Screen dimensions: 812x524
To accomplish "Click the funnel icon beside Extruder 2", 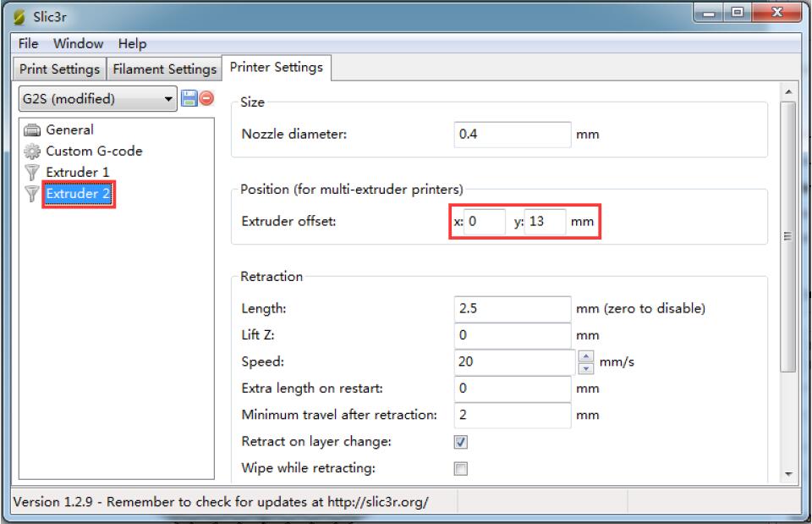I will 32,193.
